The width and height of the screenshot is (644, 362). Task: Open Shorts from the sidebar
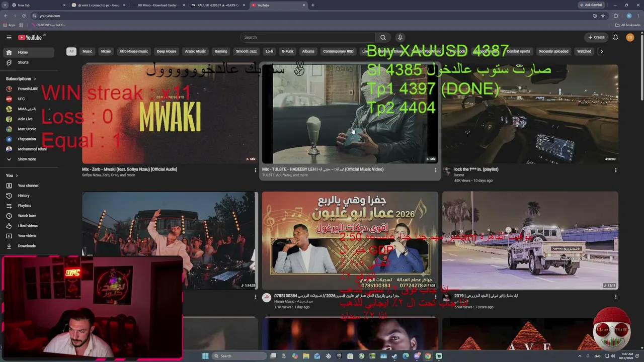(x=29, y=62)
